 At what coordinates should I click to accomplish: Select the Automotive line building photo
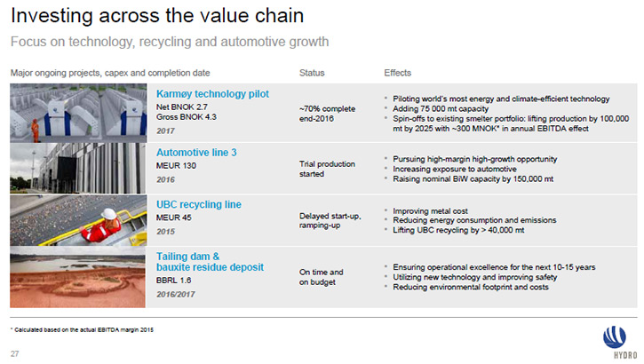pyautogui.click(x=77, y=169)
